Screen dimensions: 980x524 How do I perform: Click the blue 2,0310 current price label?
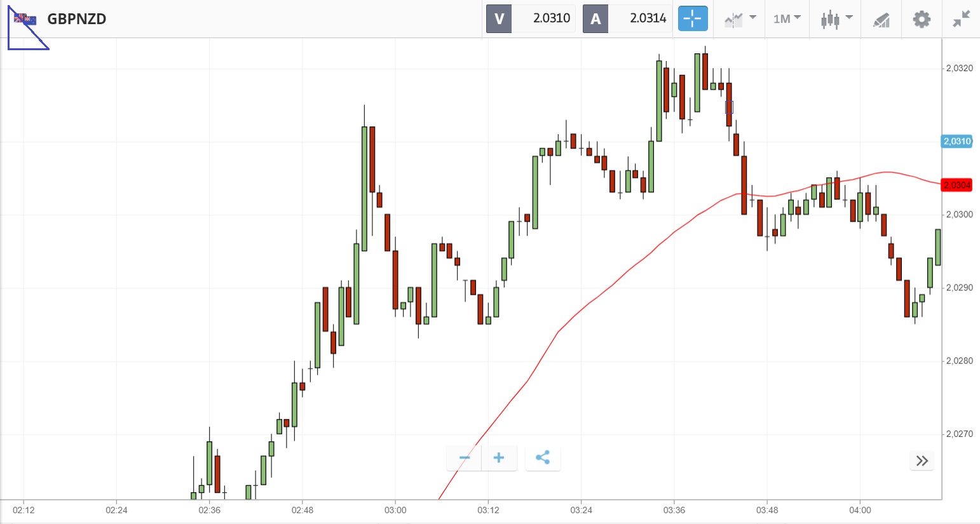tap(956, 141)
